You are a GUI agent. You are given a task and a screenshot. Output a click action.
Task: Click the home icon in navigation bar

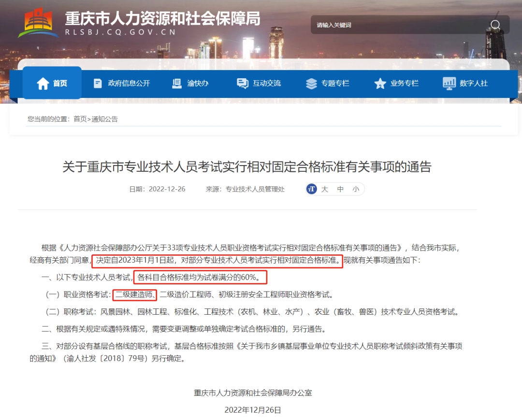[43, 83]
